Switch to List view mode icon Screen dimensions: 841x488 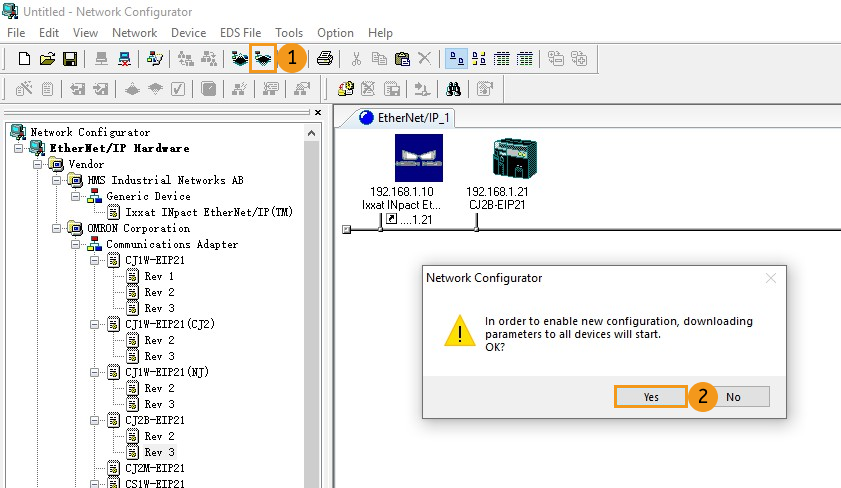tap(501, 58)
